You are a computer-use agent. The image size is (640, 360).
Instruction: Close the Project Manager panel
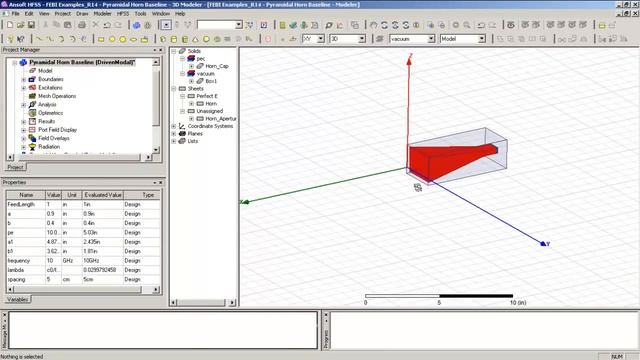[160, 50]
